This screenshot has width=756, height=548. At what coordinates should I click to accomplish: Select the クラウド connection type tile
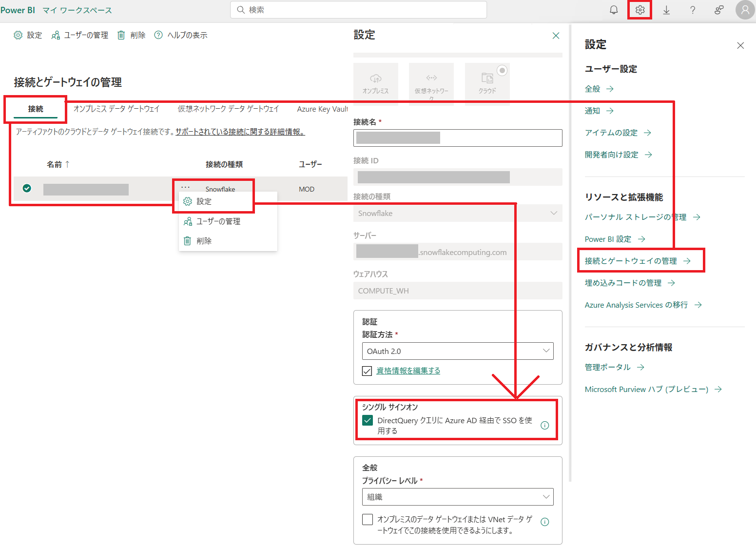(487, 83)
